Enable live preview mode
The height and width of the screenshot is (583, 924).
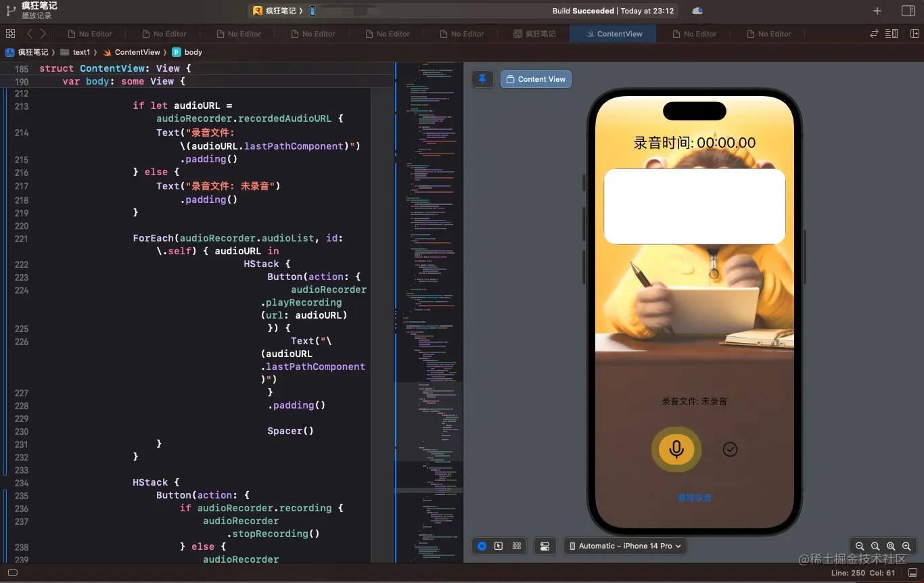pos(482,546)
